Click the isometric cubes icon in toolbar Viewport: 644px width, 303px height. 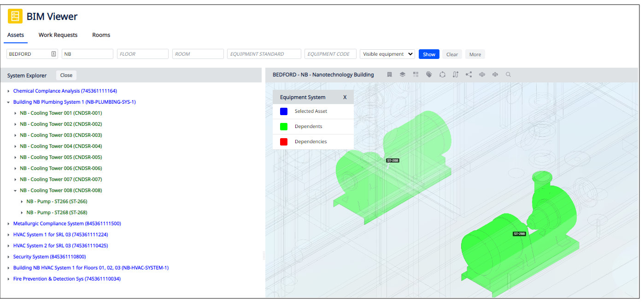482,75
